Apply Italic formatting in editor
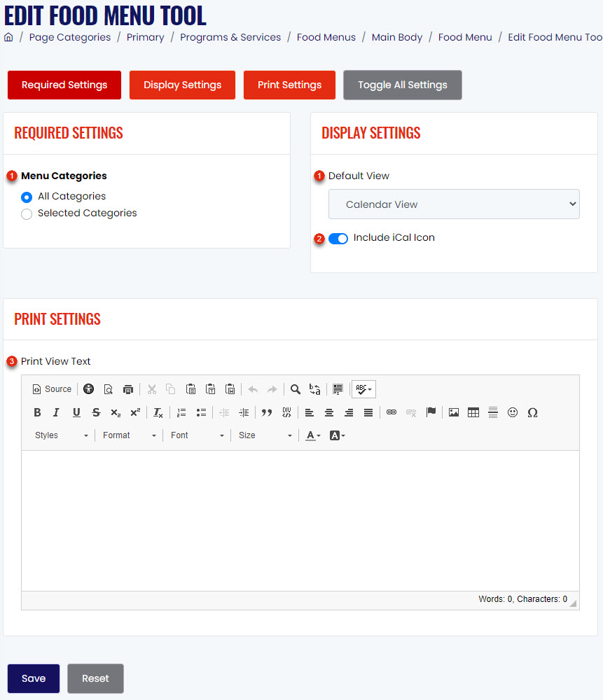This screenshot has height=700, width=603. (x=56, y=412)
